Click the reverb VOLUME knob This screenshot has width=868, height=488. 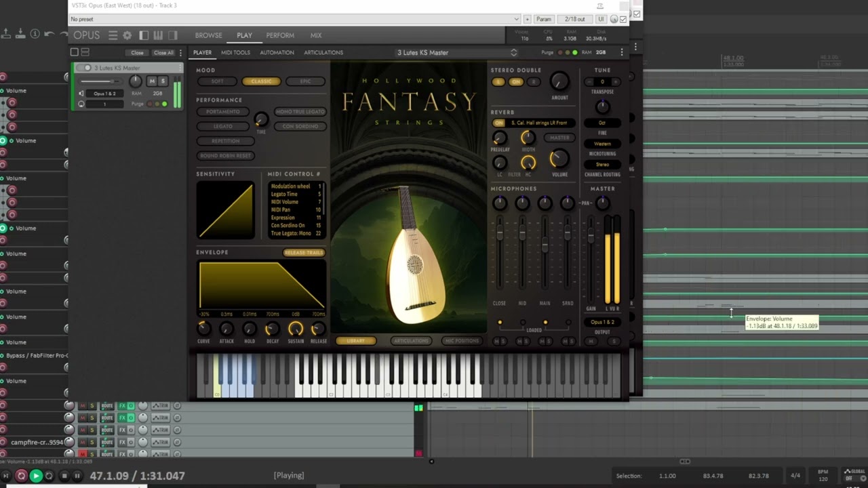pyautogui.click(x=559, y=159)
